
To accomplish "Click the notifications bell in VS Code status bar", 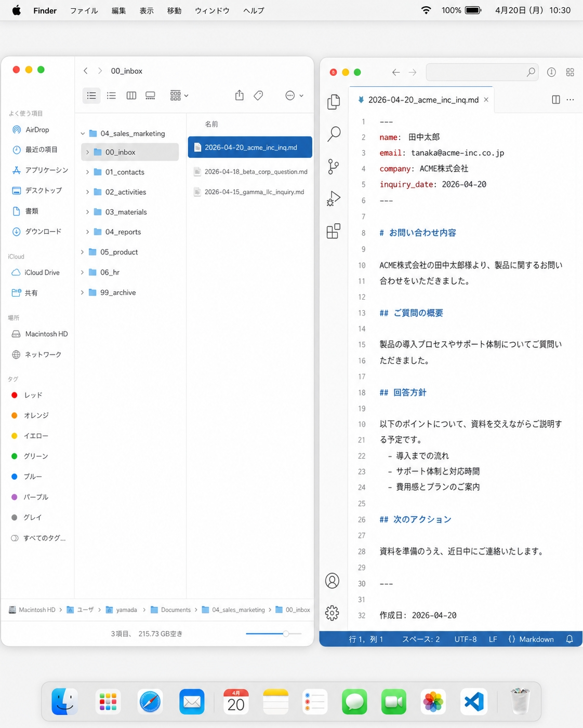I will pos(569,639).
